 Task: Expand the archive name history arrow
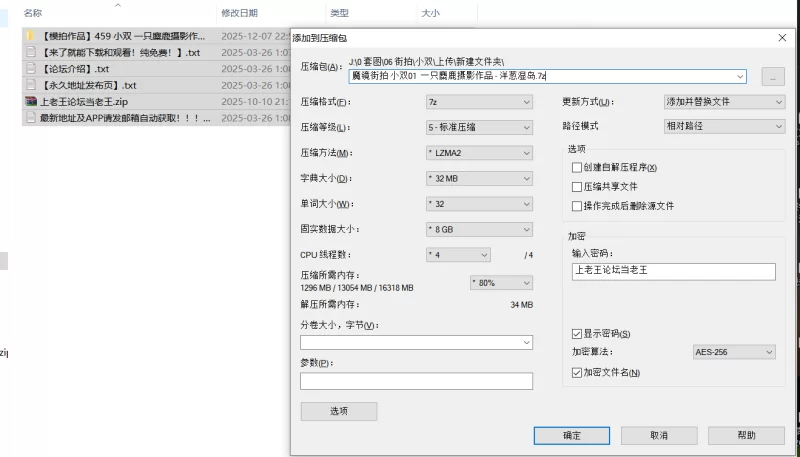tap(740, 77)
